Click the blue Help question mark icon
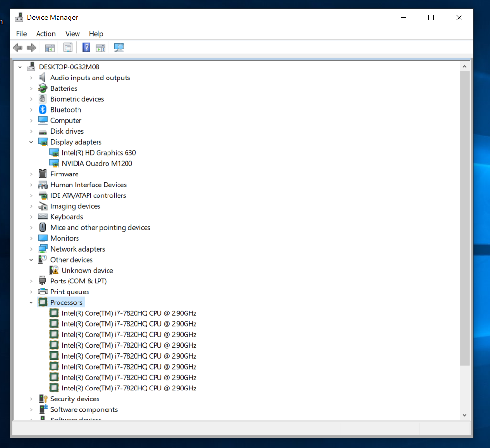The height and width of the screenshot is (448, 490). pyautogui.click(x=86, y=48)
